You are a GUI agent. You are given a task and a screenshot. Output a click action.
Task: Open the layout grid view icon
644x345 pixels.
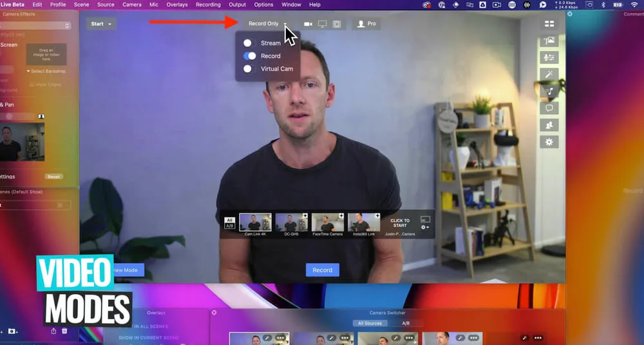point(549,24)
